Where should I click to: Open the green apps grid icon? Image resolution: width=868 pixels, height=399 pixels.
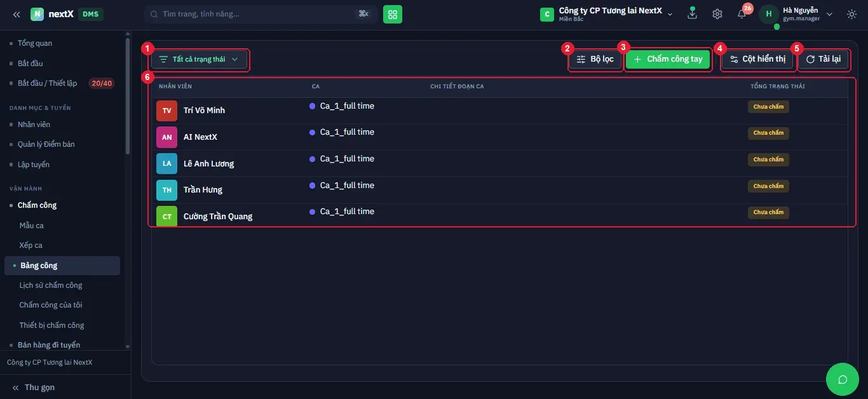click(x=393, y=14)
